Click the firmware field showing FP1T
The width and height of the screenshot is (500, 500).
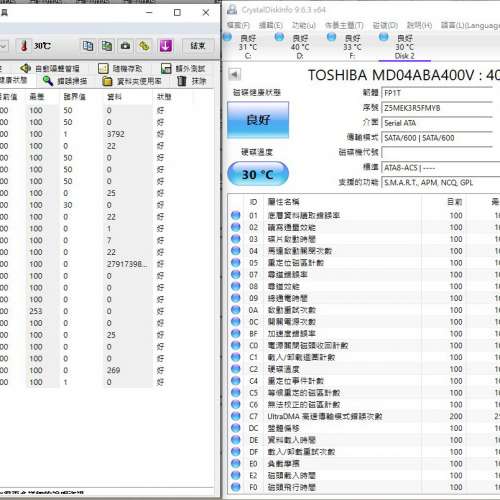point(437,93)
